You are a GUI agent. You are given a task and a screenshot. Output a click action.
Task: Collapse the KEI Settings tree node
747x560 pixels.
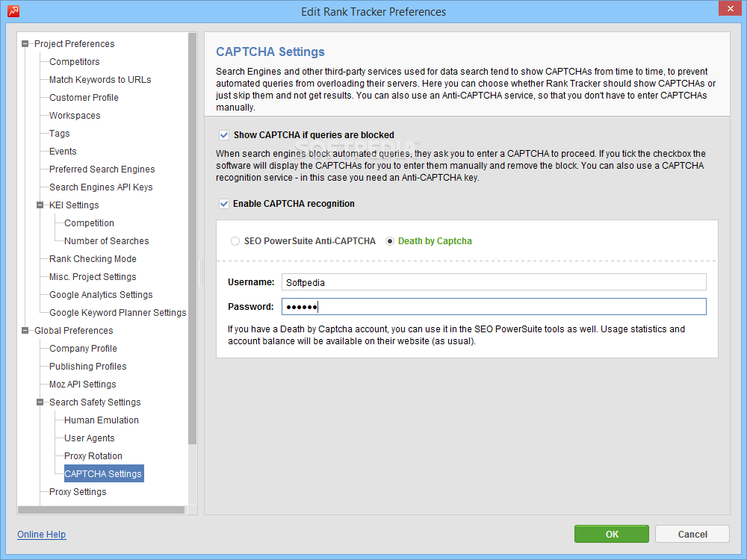tap(40, 205)
